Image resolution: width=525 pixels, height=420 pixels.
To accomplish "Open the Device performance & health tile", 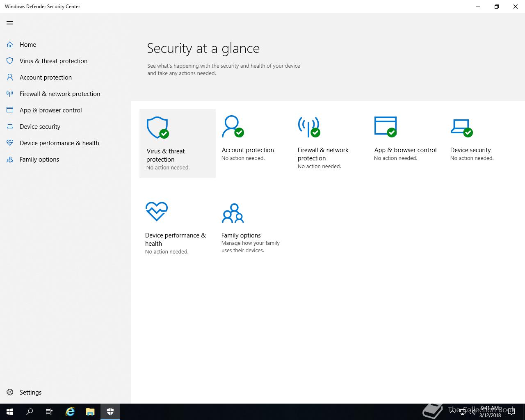I will coord(178,228).
